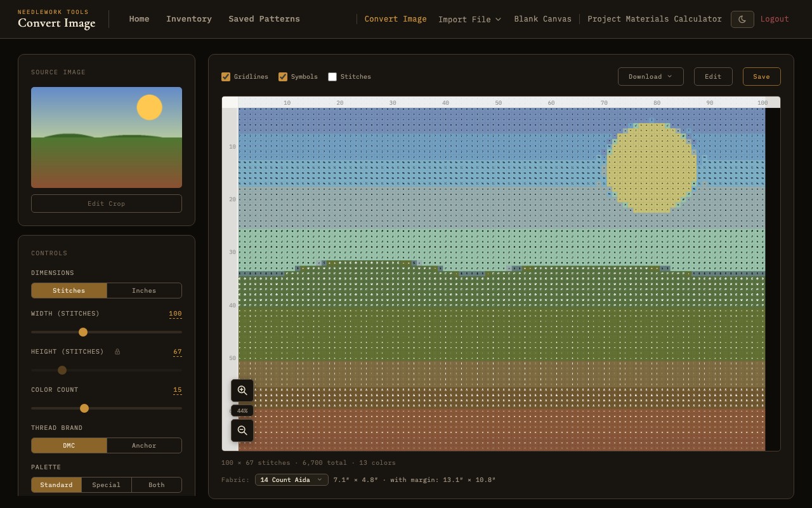The height and width of the screenshot is (508, 812).
Task: Click the Logout link
Action: [x=775, y=19]
